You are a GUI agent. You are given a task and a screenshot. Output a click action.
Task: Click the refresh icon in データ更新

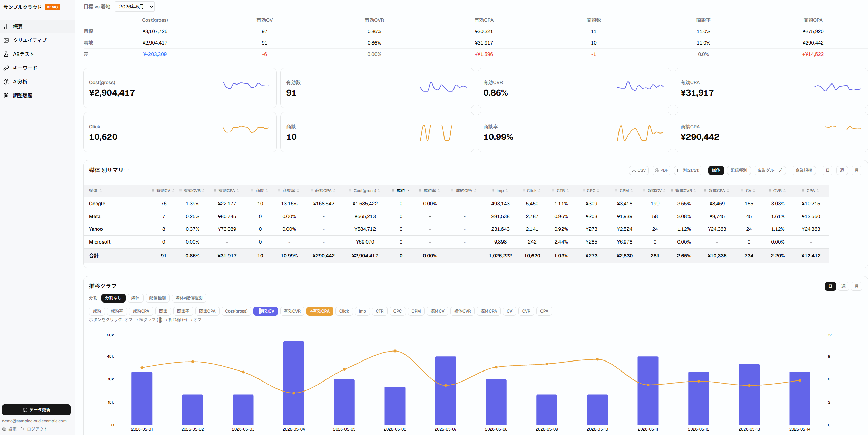click(25, 410)
